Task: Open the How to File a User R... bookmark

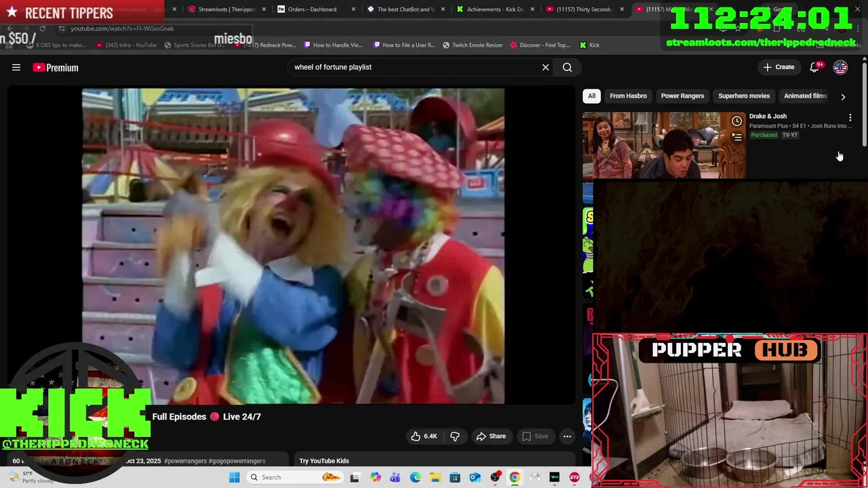Action: point(404,45)
